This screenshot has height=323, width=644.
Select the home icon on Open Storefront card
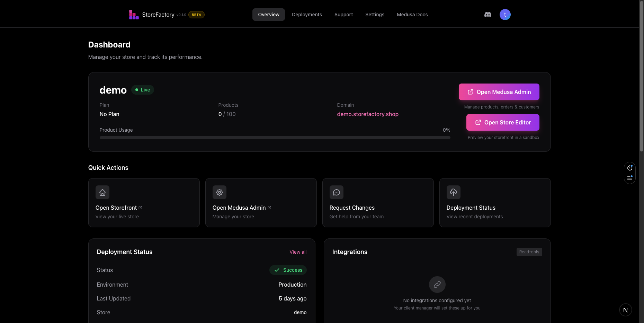(102, 192)
